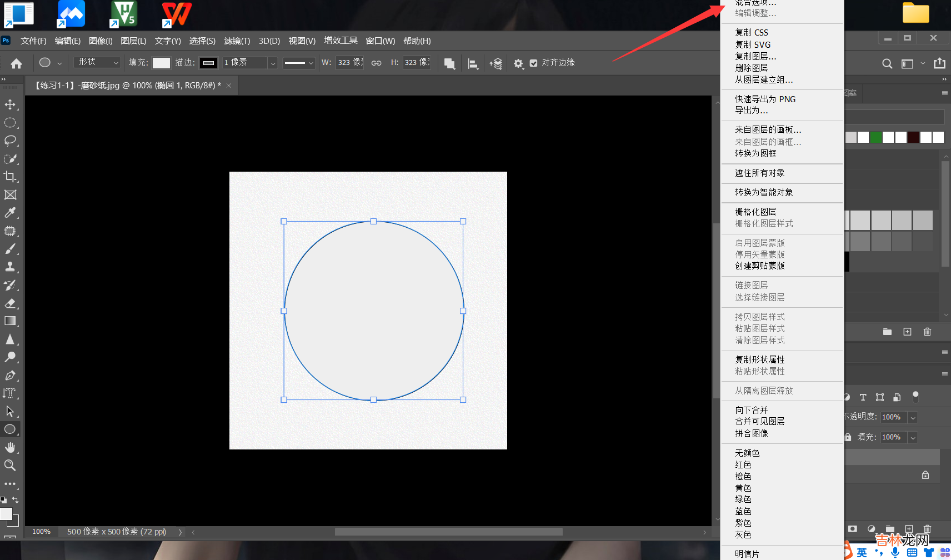The height and width of the screenshot is (560, 951).
Task: Select the Eyedropper tool
Action: [10, 213]
